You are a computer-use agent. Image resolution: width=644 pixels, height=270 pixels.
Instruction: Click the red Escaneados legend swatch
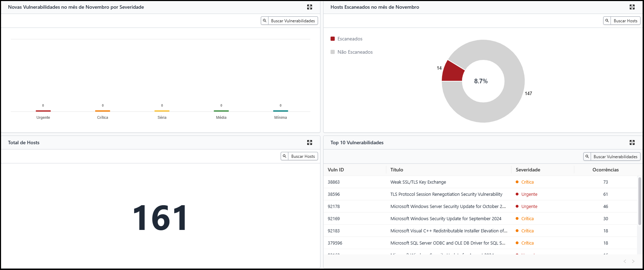333,39
